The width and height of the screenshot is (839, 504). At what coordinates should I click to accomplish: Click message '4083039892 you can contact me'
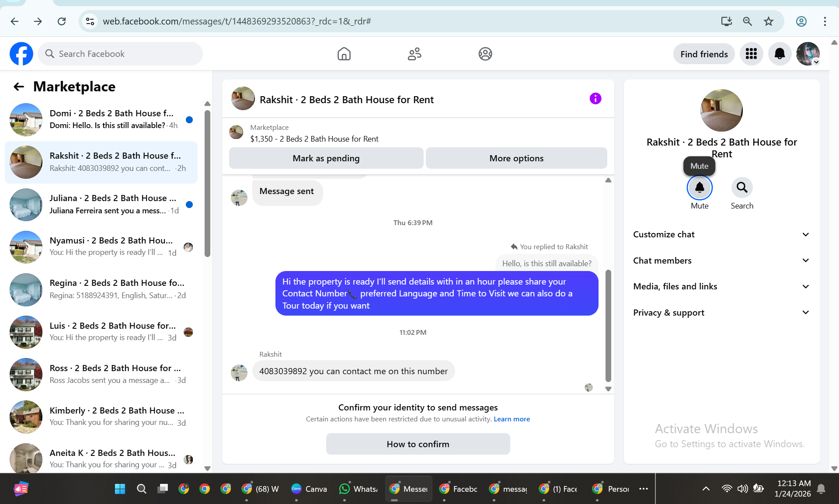(353, 371)
